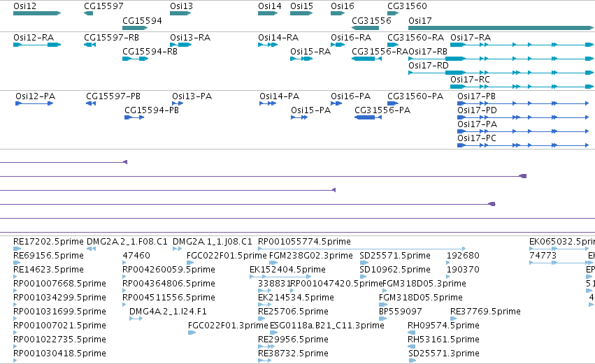
Task: Select the Osi12 gene bar
Action: pyautogui.click(x=37, y=13)
